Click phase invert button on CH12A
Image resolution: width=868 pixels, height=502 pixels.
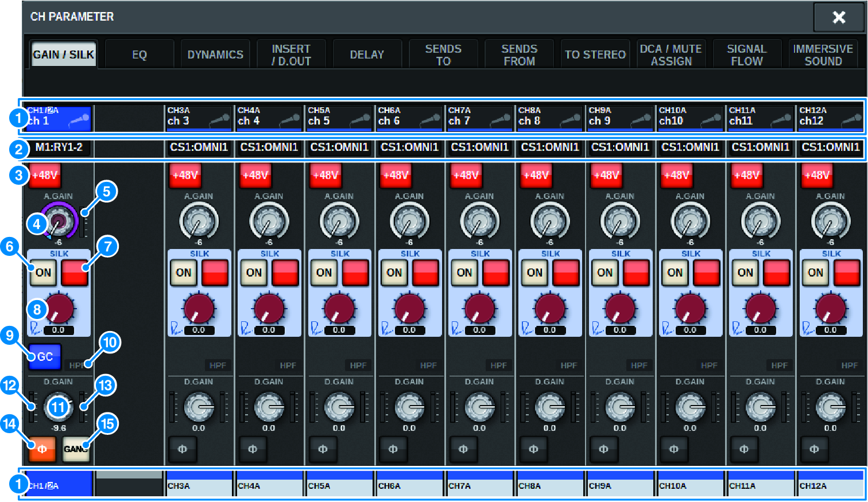(813, 449)
